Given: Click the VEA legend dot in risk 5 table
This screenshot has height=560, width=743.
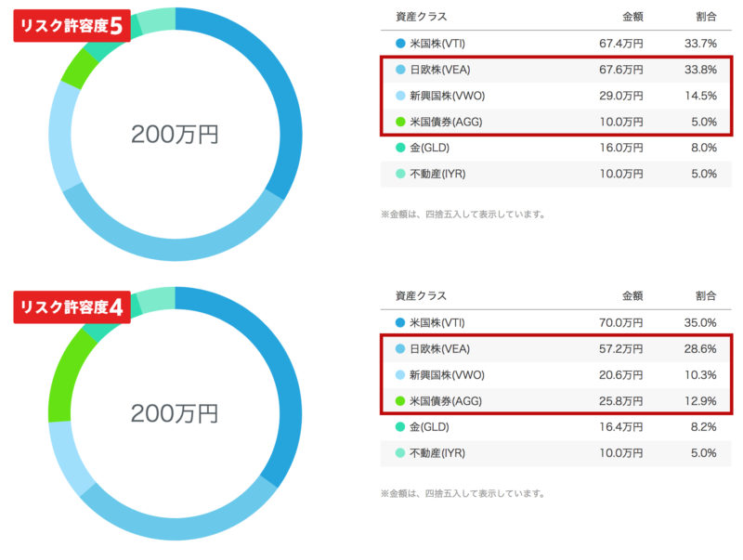Looking at the screenshot, I should tap(400, 70).
